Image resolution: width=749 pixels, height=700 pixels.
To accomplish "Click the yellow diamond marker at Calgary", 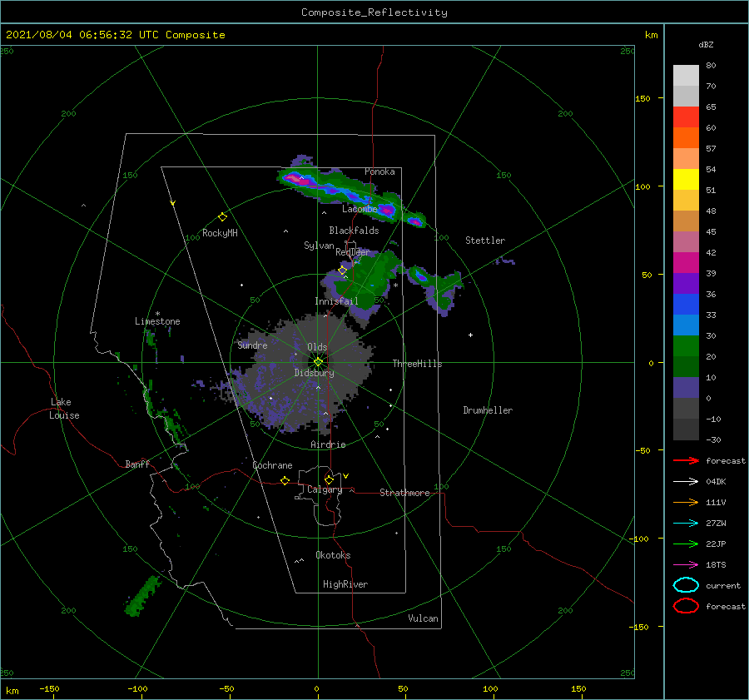I will [x=329, y=479].
